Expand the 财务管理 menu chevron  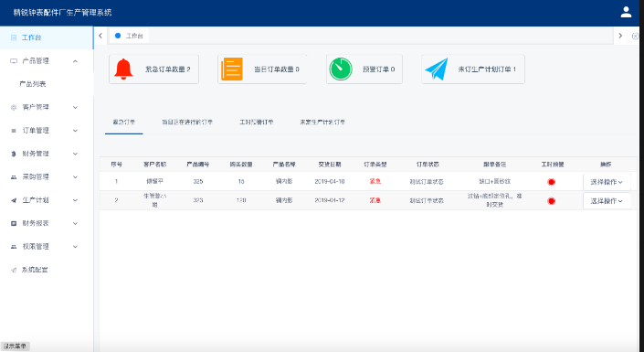75,154
